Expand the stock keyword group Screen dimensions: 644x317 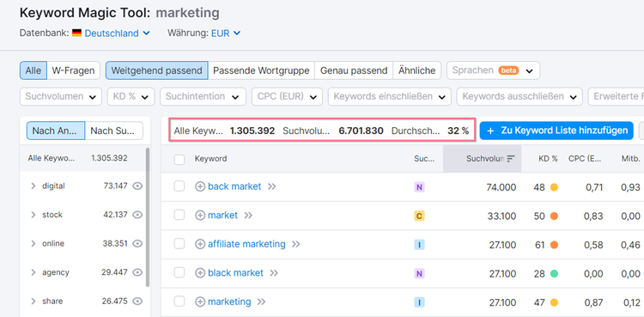[x=33, y=215]
